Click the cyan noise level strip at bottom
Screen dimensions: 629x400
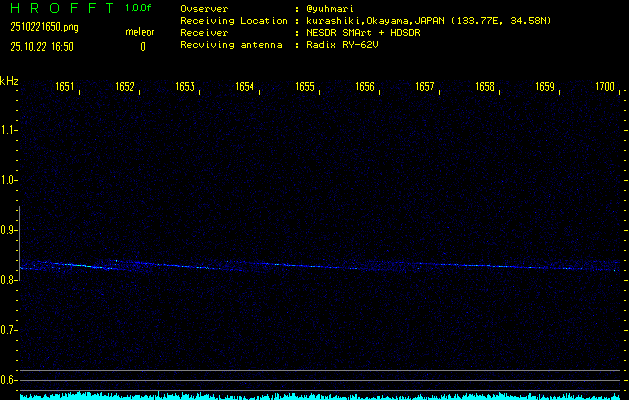(320, 396)
